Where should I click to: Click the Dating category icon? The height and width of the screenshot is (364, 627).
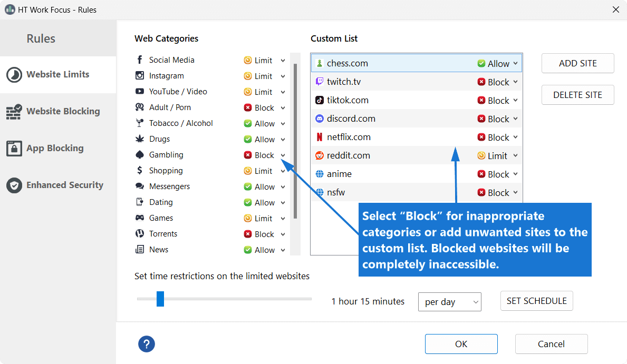(140, 202)
